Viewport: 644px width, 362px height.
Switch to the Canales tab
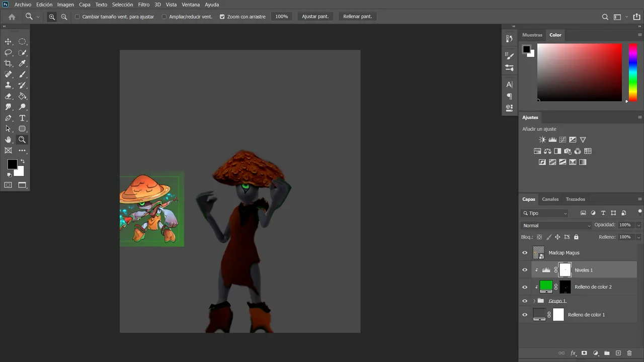(x=550, y=199)
